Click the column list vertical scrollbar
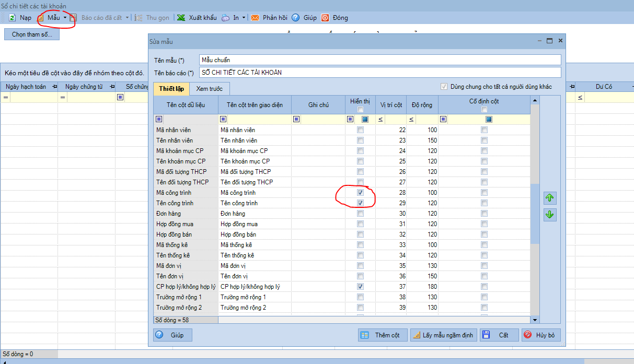This screenshot has width=634, height=364. click(535, 214)
